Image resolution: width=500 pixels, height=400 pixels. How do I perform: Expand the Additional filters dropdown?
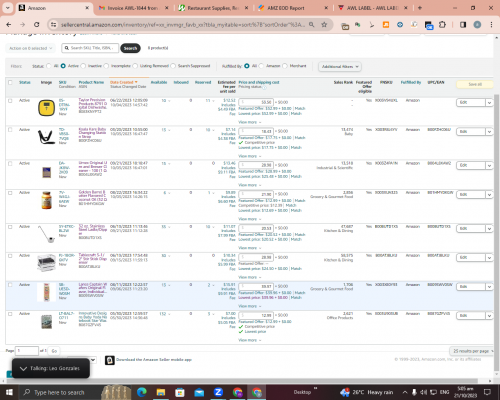pos(340,66)
